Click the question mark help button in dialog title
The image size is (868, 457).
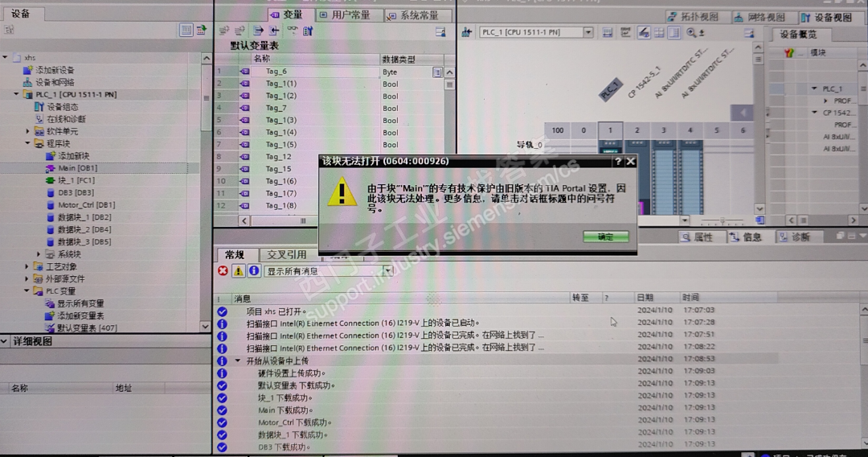pos(618,161)
